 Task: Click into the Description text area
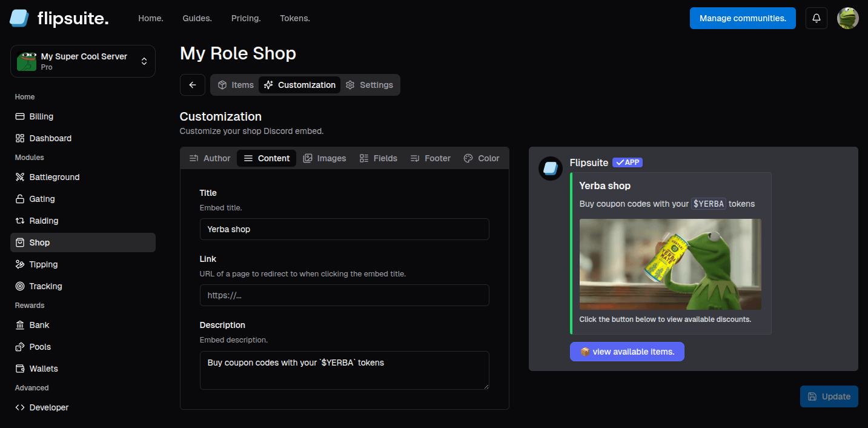[345, 370]
